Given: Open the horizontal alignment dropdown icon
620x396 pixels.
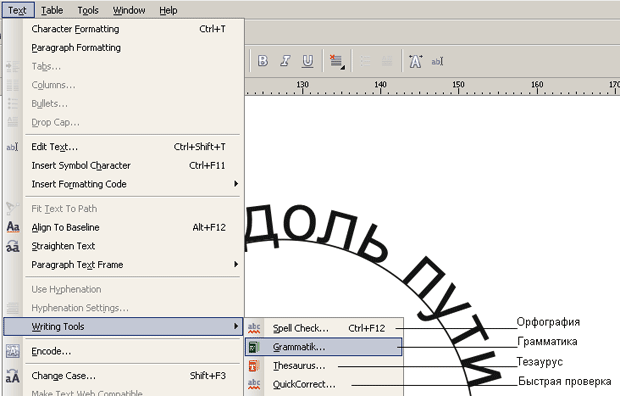Looking at the screenshot, I should point(337,61).
